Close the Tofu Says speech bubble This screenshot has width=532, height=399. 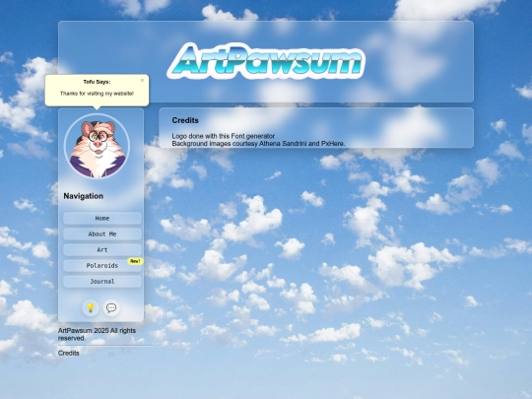tap(142, 81)
